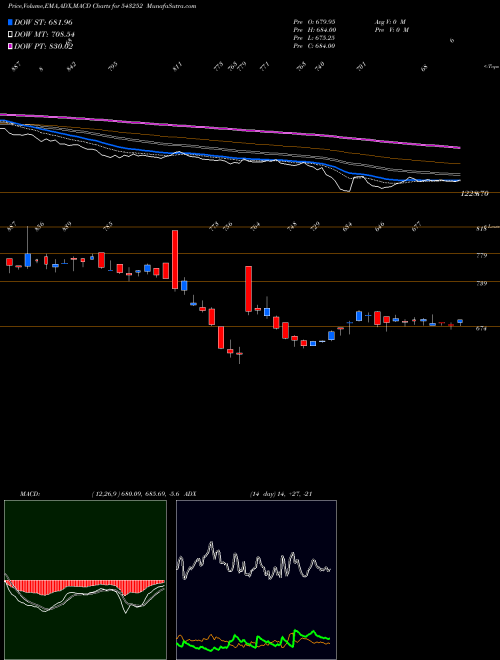Click the magenta DOW PT legend swatch
The width and height of the screenshot is (500, 660).
coord(10,46)
